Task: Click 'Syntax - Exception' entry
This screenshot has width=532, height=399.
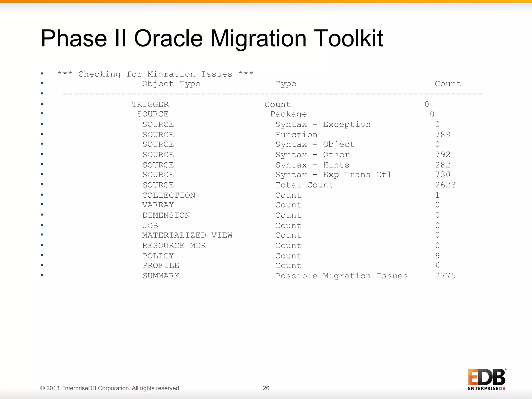Action: pos(323,124)
